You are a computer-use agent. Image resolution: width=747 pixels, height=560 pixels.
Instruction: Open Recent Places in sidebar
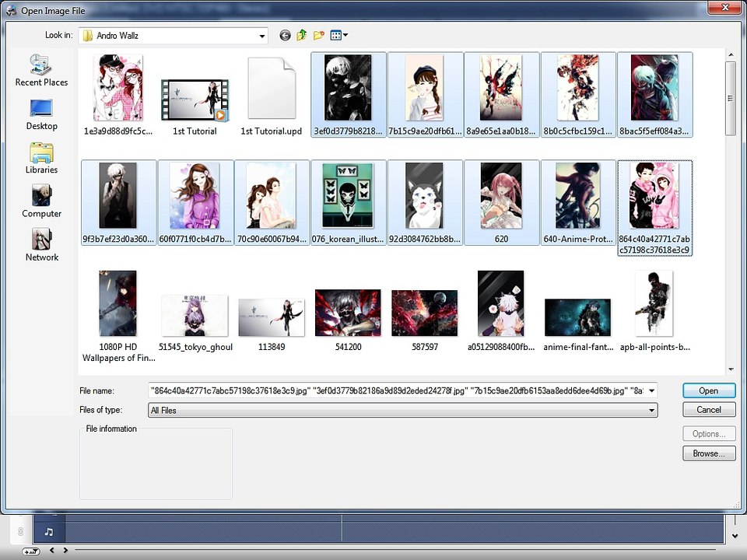(x=41, y=71)
